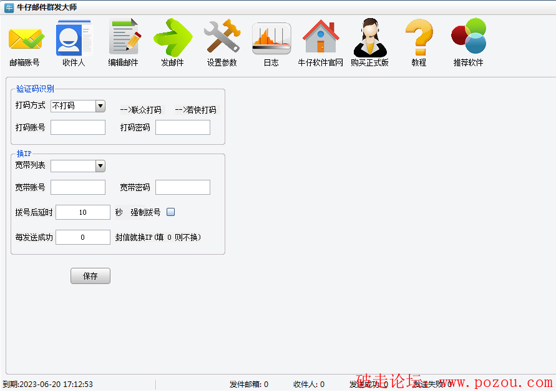Click the 推荐软件 colored circles icon
The width and height of the screenshot is (556, 392).
[468, 39]
